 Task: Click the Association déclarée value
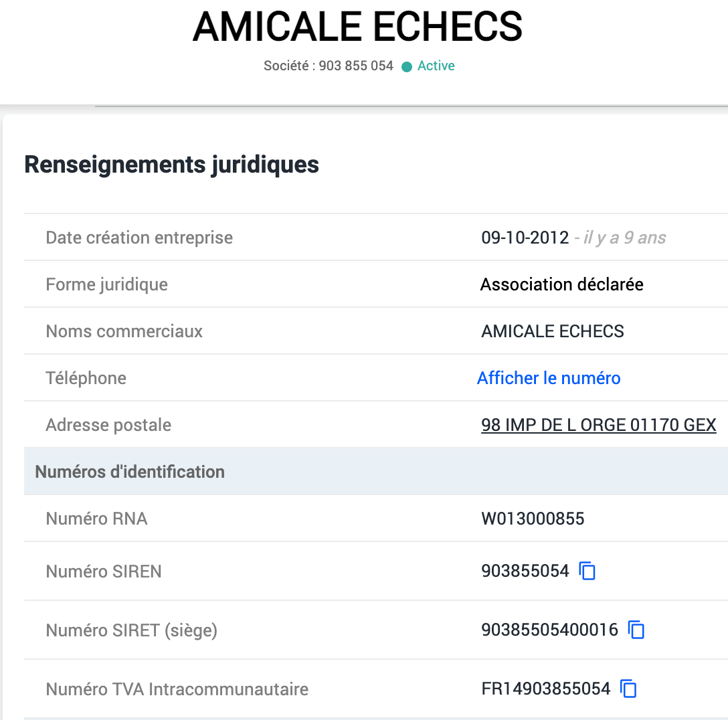click(x=561, y=284)
